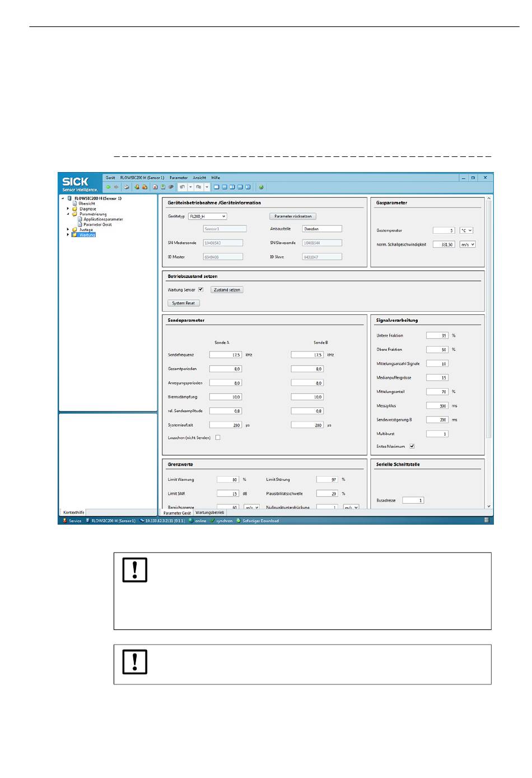
Task: Open the Gerätetyp FL200_H dropdown
Action: 207,216
